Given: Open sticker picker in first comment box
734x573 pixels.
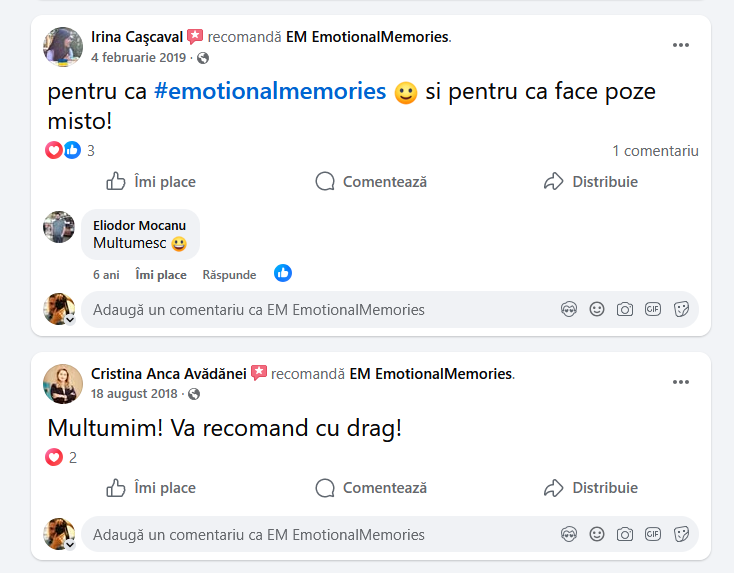Looking at the screenshot, I should tap(681, 310).
